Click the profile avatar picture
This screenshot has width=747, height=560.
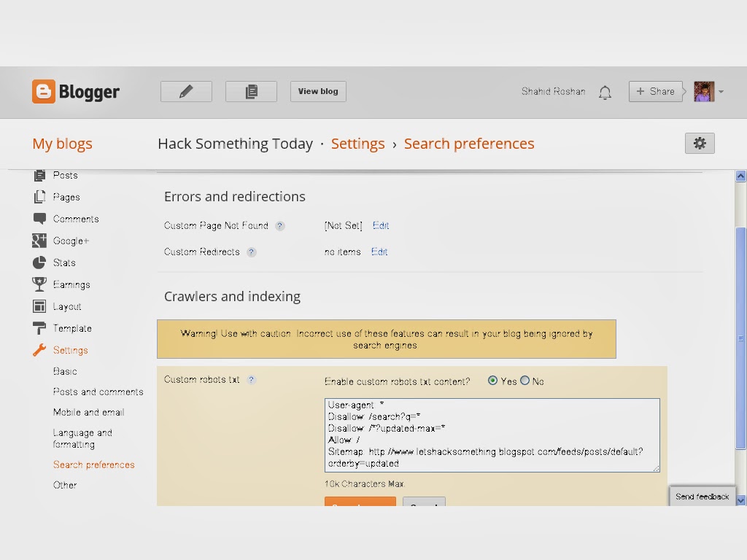point(704,91)
